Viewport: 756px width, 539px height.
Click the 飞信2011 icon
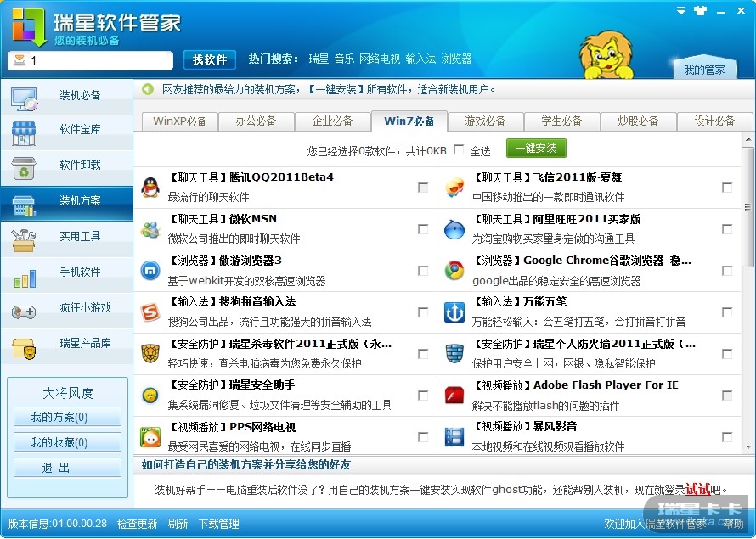[454, 188]
